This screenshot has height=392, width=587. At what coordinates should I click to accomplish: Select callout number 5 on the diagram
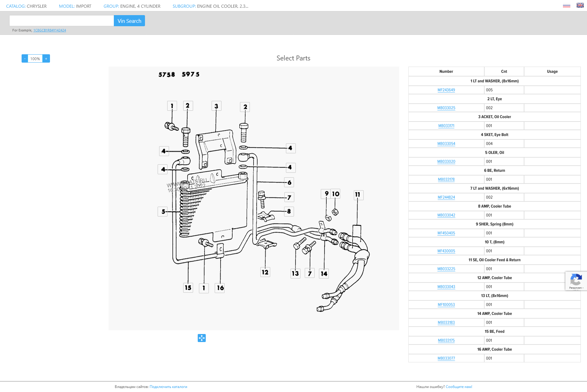[x=163, y=212]
